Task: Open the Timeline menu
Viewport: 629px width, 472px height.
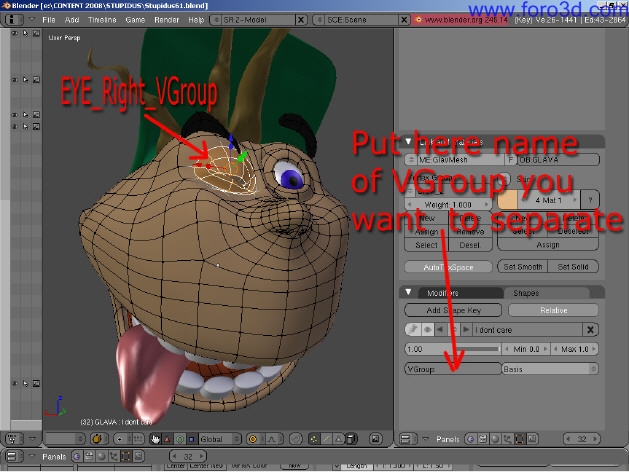Action: [102, 20]
